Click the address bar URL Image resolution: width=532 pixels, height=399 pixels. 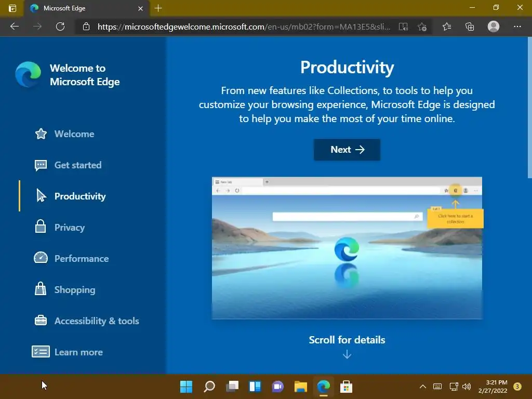pos(244,27)
